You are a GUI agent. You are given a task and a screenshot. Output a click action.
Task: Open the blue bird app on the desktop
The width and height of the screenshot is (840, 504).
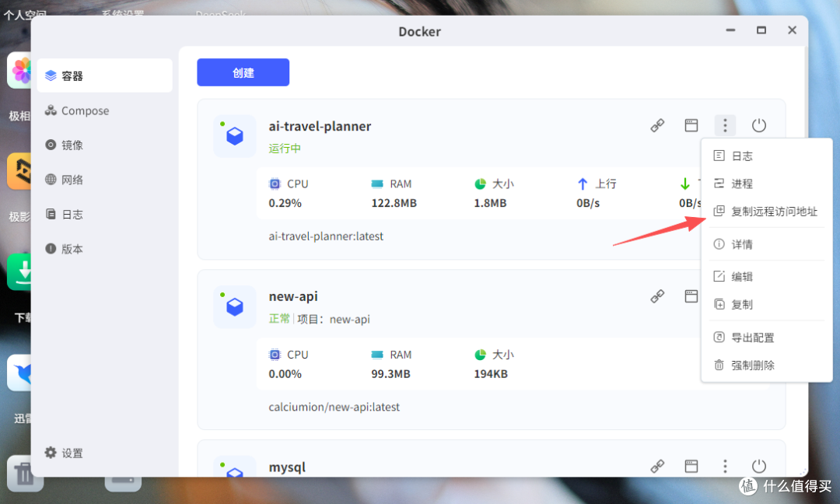20,373
